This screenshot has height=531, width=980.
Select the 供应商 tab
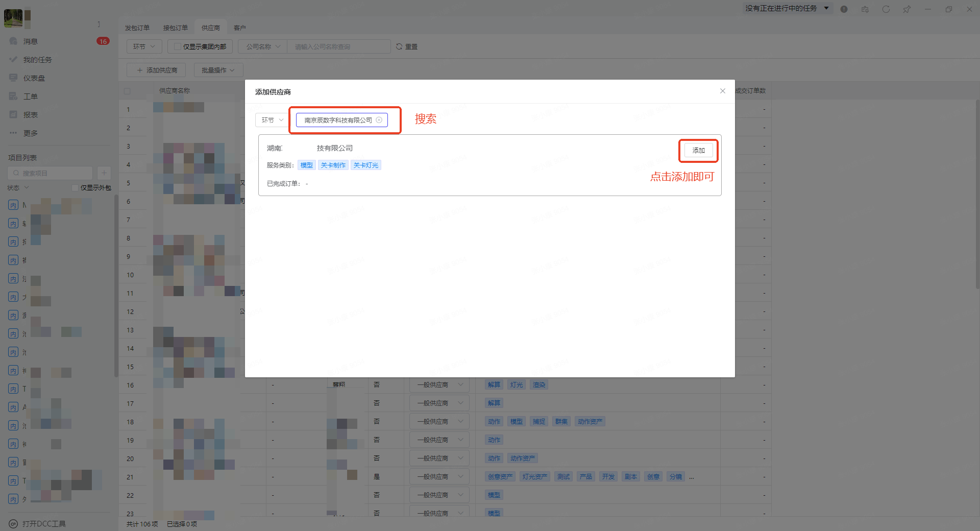click(211, 28)
